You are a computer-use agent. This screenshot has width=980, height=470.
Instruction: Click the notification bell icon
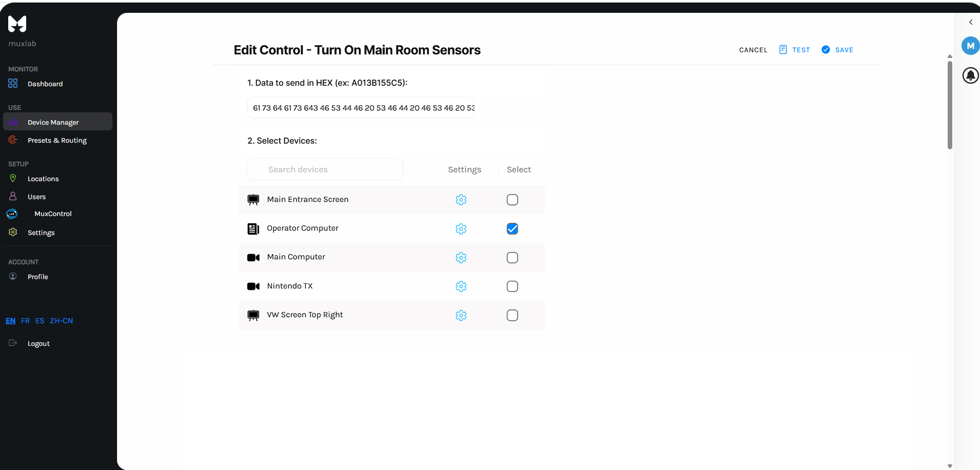[970, 75]
